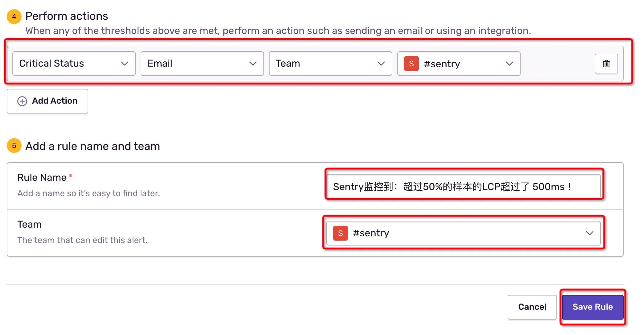Click the plus circle icon in Add Action
Viewport: 644px width, 335px height.
22,101
